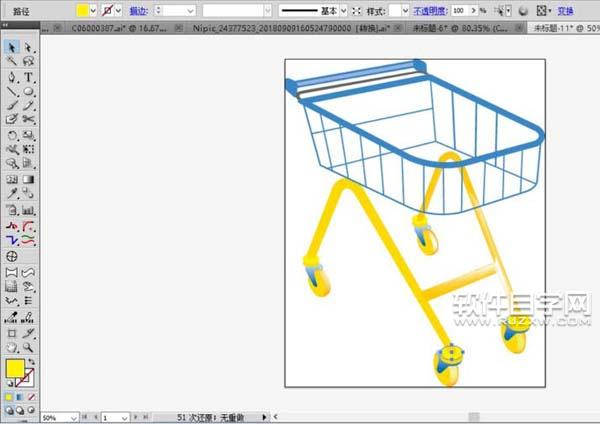Select the Free Transform tool
The width and height of the screenshot is (600, 424).
(28, 149)
